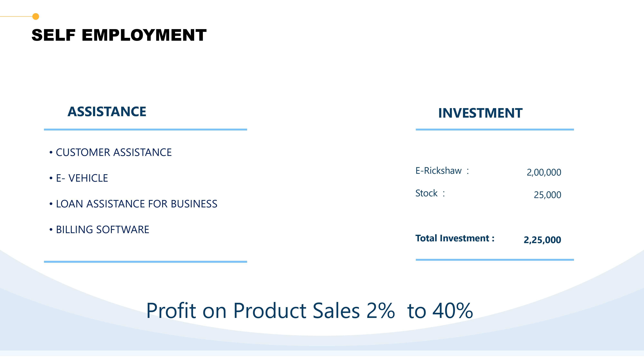Click the LOAN ASSISTANCE FOR BUSINESS bullet
The width and height of the screenshot is (644, 362).
tap(136, 204)
